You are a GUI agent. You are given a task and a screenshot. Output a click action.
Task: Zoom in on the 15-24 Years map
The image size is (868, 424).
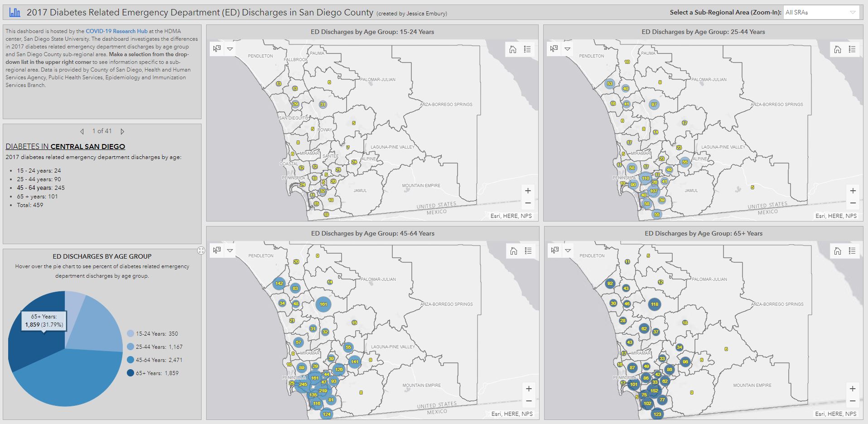point(528,191)
